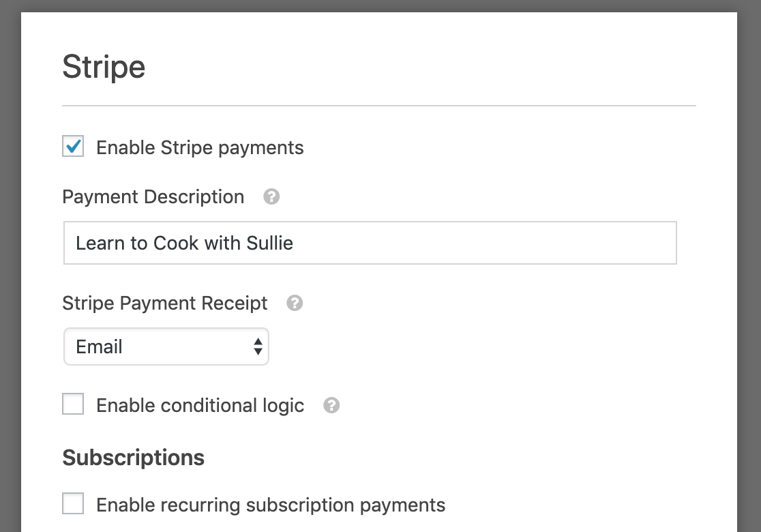The image size is (761, 532).
Task: Click the "Enable Stripe payments" label text
Action: click(200, 148)
